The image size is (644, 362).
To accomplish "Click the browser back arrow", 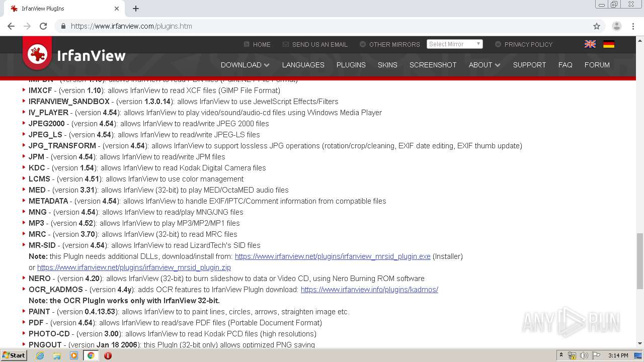I will pyautogui.click(x=11, y=26).
